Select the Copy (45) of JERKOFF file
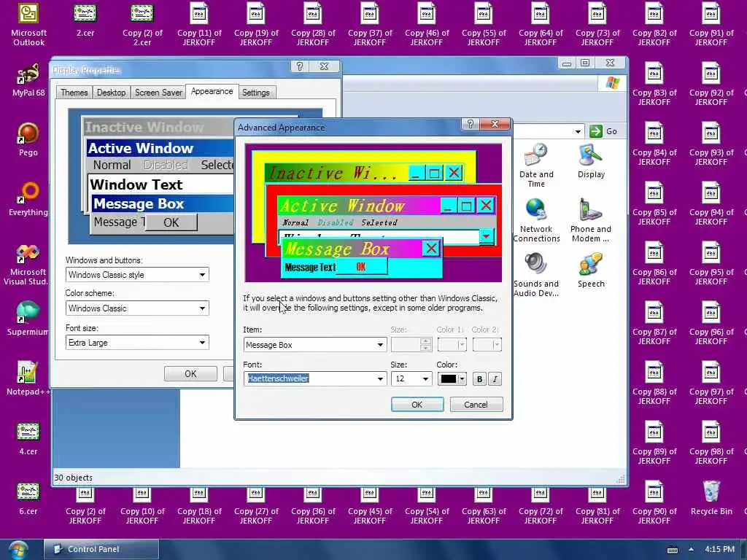747x560 pixels. 370,507
